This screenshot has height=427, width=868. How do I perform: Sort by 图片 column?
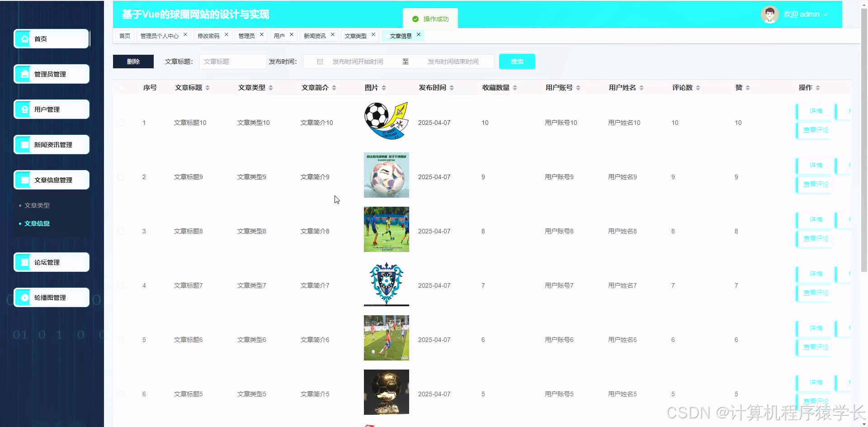tap(384, 88)
